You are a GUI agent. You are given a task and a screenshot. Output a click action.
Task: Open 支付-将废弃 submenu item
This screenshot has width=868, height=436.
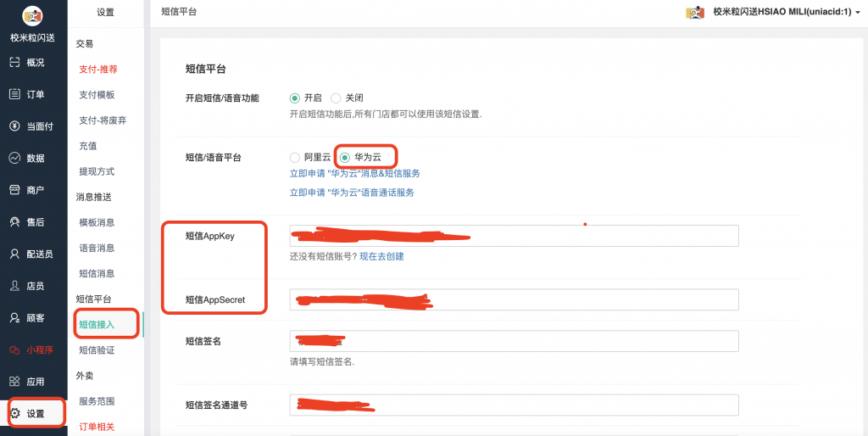click(103, 120)
